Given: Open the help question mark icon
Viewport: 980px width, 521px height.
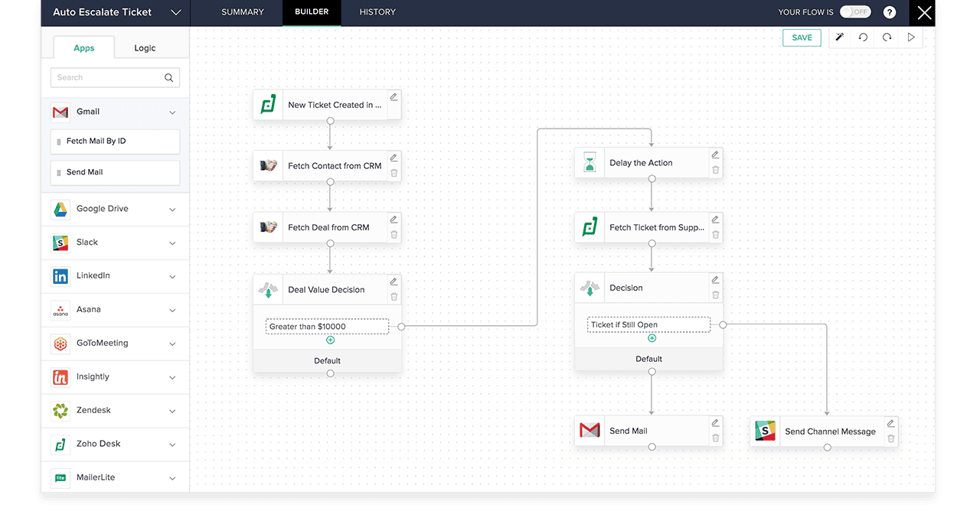Looking at the screenshot, I should coord(889,12).
